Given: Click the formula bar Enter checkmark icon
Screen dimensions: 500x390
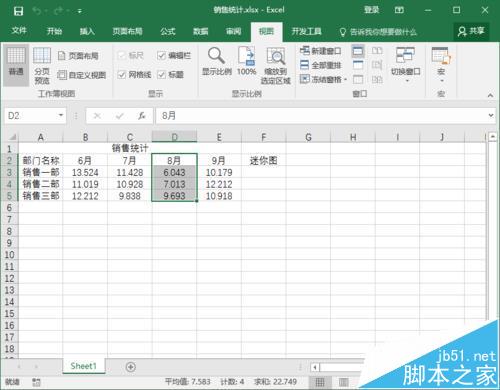Looking at the screenshot, I should click(x=119, y=116).
